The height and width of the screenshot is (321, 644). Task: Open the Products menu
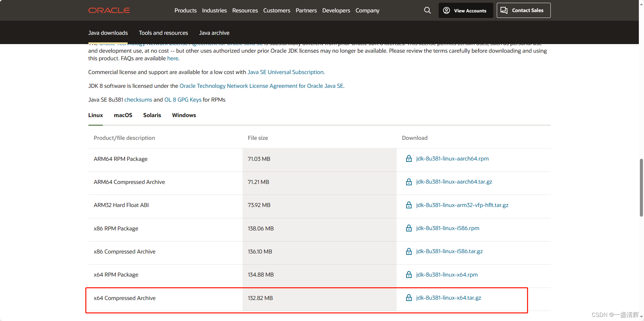pyautogui.click(x=185, y=10)
